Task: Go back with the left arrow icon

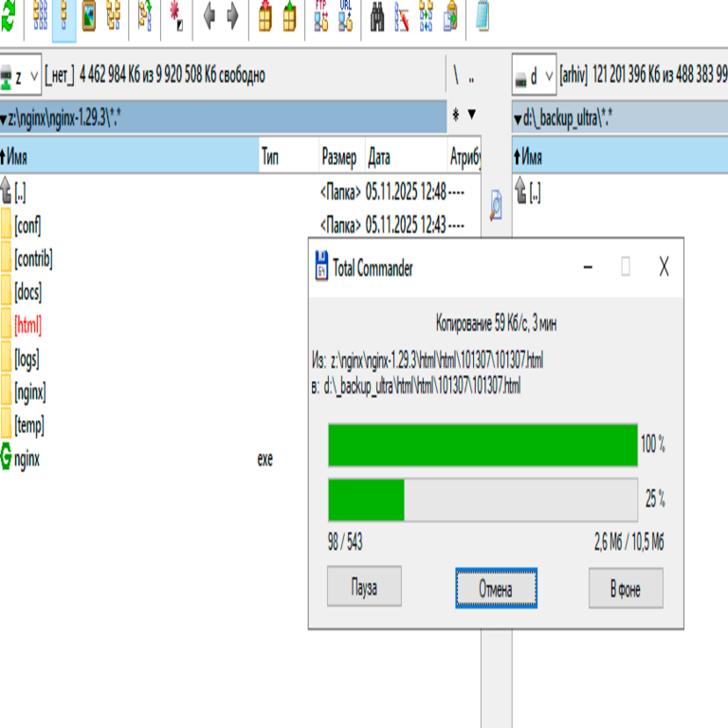Action: [x=209, y=17]
